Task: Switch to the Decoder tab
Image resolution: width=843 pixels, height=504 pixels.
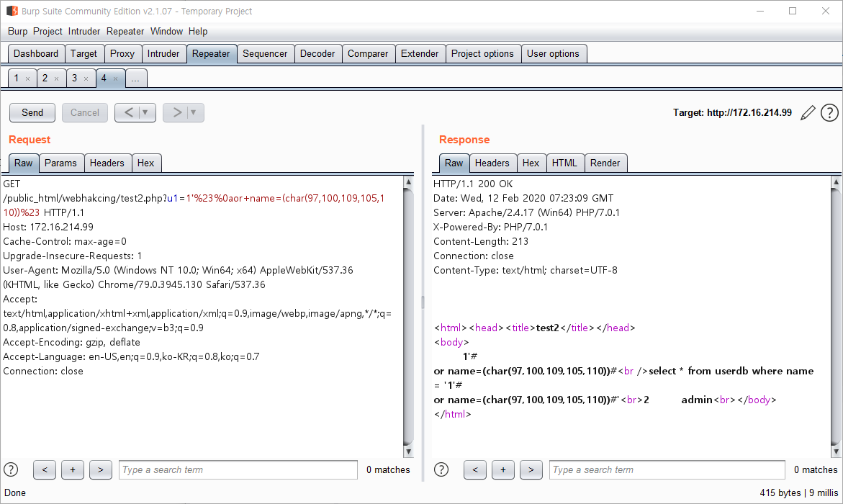Action: tap(317, 54)
